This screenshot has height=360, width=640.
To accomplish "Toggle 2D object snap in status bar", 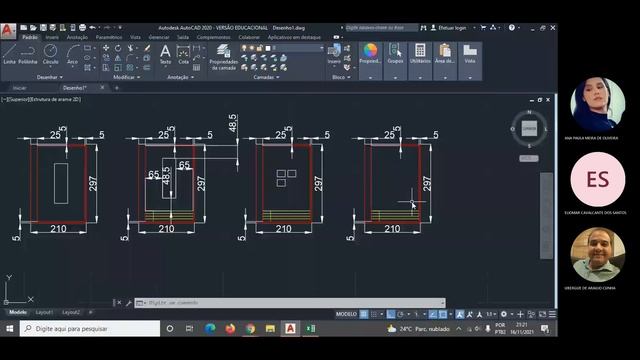I will pos(443,314).
